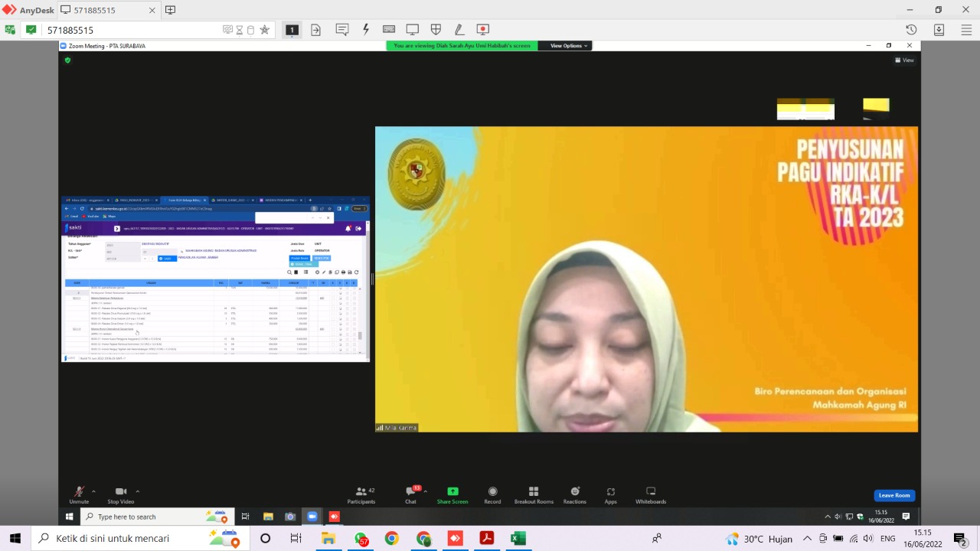Open the View layout button in Zoom
This screenshot has width=980, height=551.
904,60
